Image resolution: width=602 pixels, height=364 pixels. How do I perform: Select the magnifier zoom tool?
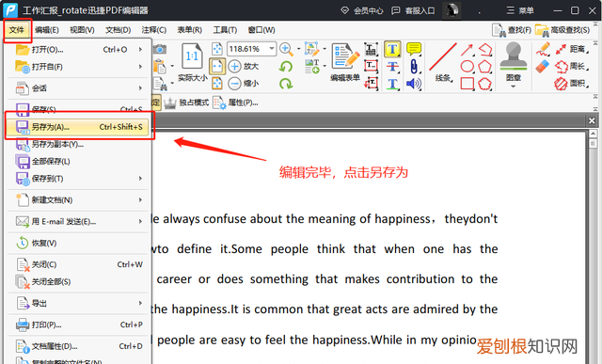pos(286,49)
